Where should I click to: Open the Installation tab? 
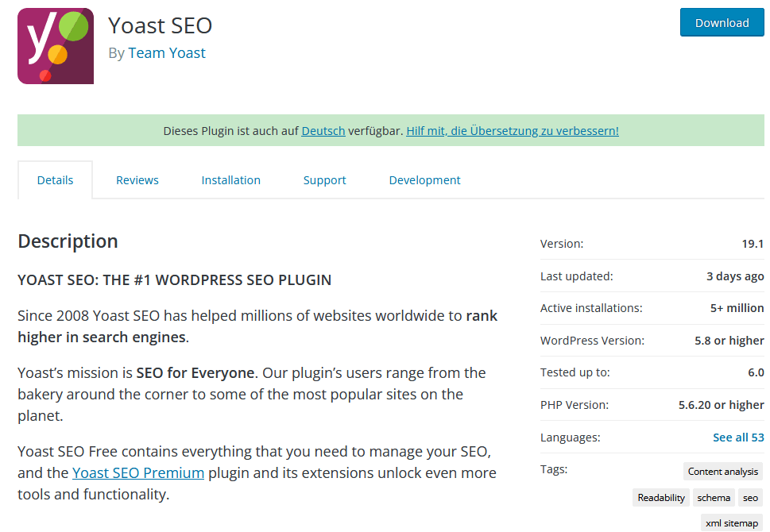coord(230,180)
